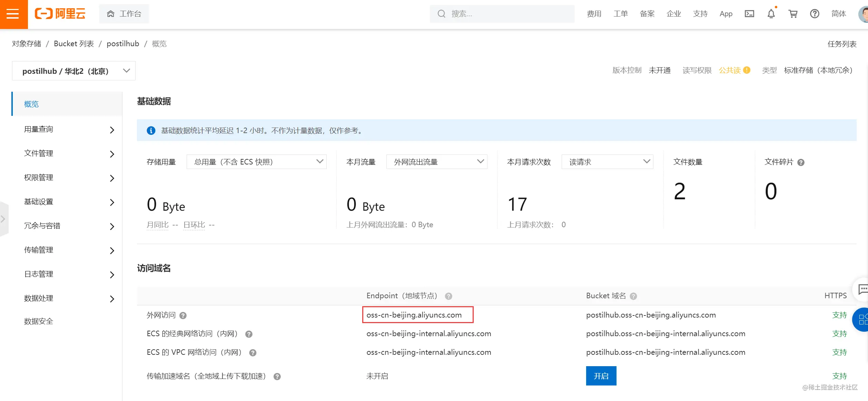Click the help icon beside Endpoint（地域节点）
The width and height of the screenshot is (868, 401).
(x=448, y=296)
